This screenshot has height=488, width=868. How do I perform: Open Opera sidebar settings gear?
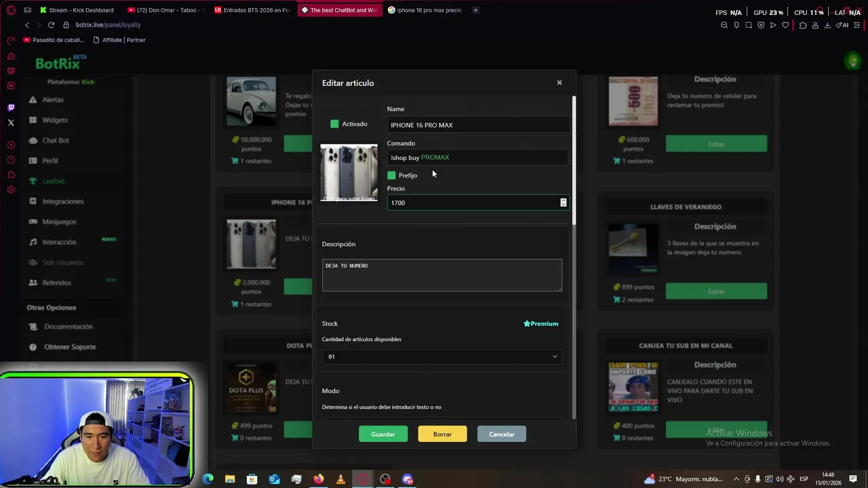[11, 190]
